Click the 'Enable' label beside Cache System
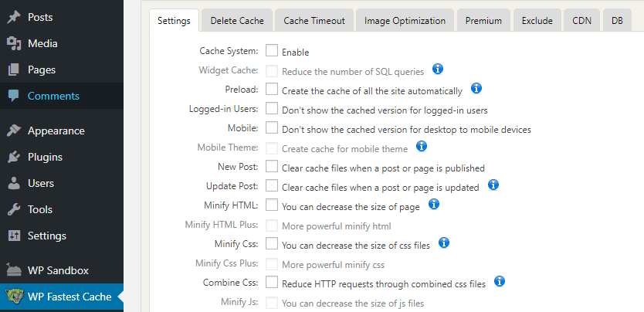 (x=295, y=53)
